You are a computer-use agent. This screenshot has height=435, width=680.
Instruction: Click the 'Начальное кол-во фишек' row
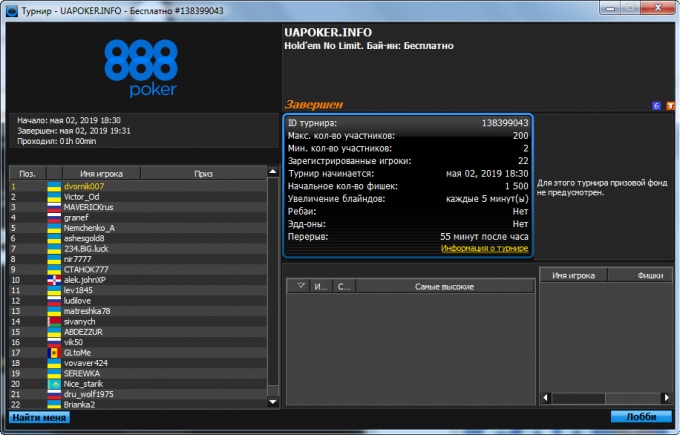point(408,186)
